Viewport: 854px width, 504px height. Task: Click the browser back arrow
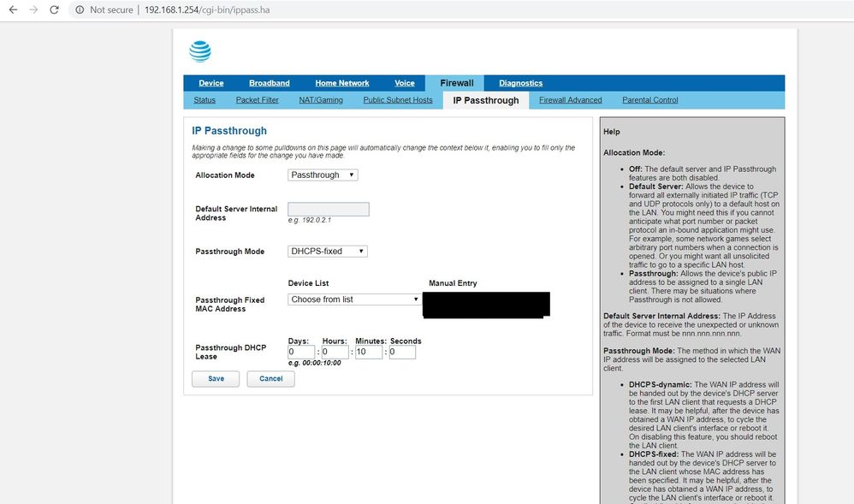point(13,9)
